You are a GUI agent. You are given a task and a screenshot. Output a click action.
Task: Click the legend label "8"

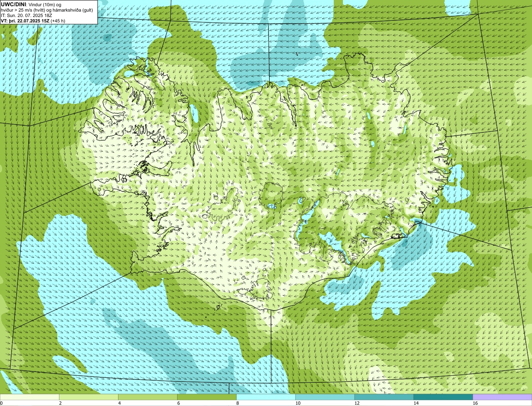pyautogui.click(x=238, y=403)
